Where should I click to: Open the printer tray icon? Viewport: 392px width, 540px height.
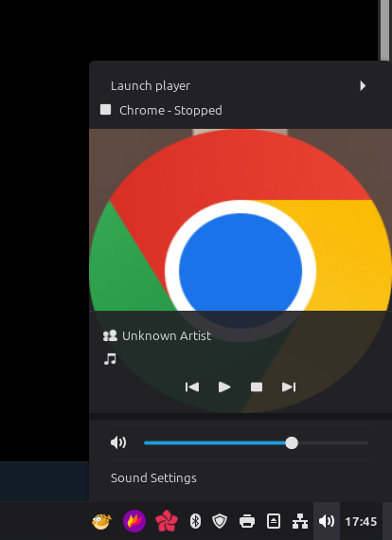(247, 521)
